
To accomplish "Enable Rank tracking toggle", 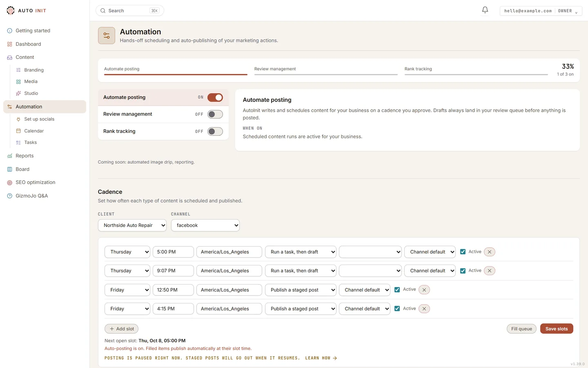I will 215,132.
